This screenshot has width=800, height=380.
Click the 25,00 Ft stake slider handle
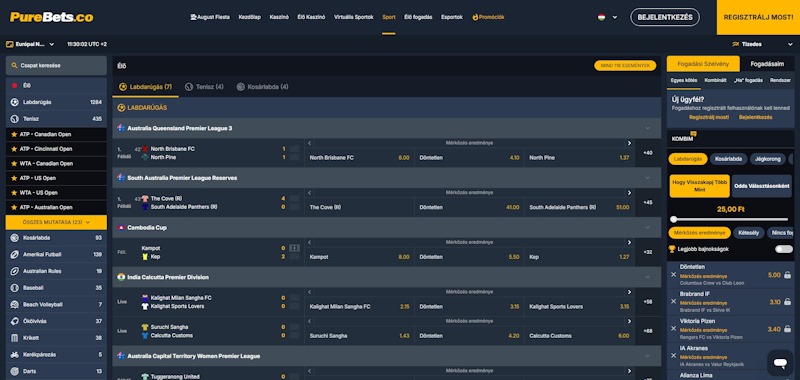pyautogui.click(x=673, y=219)
